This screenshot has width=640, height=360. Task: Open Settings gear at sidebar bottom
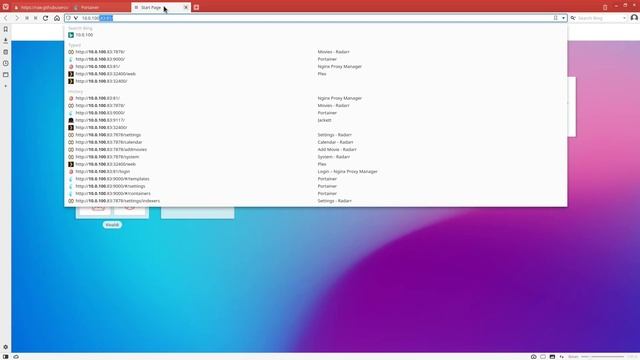click(x=6, y=347)
